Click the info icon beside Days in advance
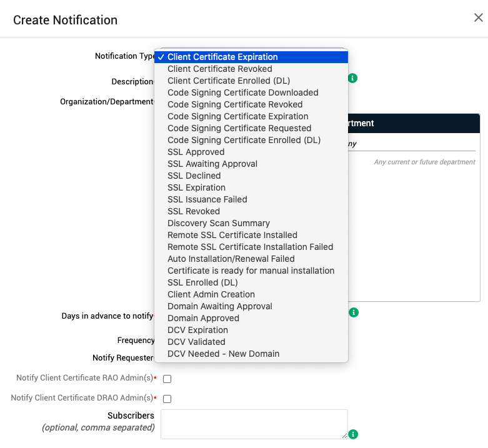488x448 pixels. pyautogui.click(x=354, y=312)
